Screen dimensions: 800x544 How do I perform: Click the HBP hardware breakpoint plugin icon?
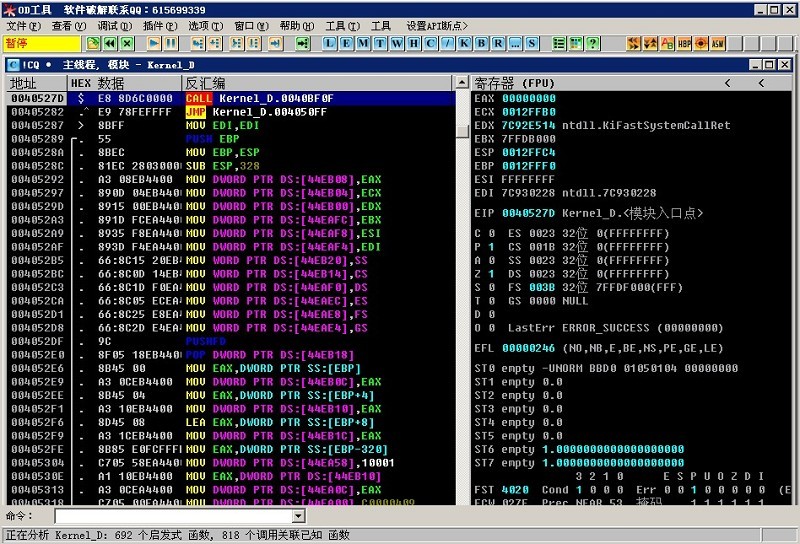684,43
